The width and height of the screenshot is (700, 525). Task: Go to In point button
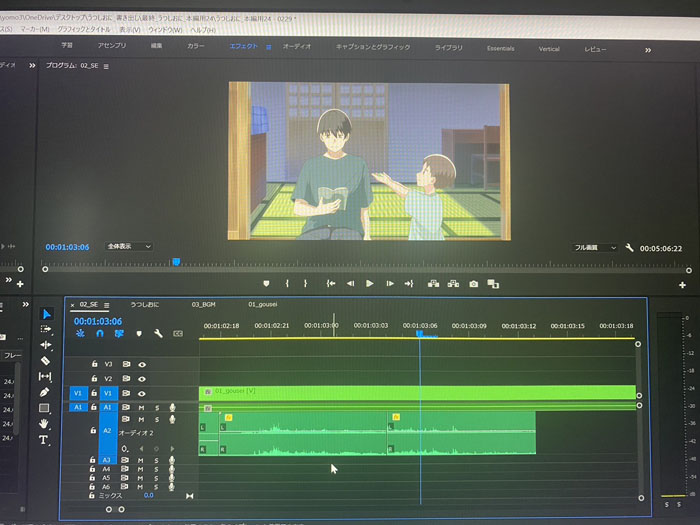pos(331,283)
